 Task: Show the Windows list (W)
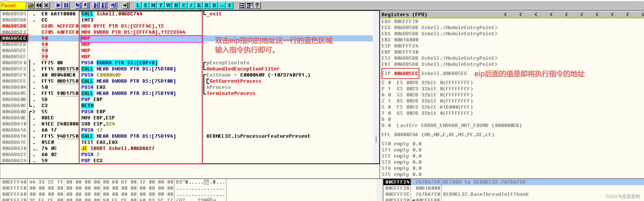(169, 5)
